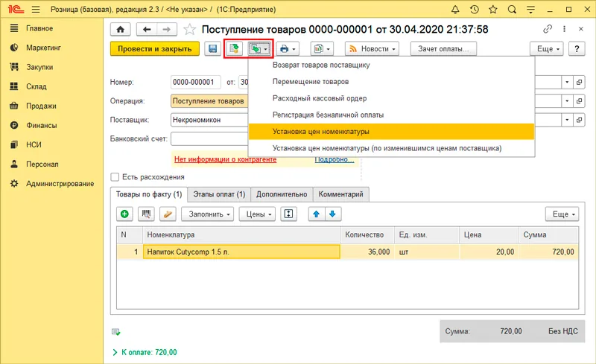Mark the document as favorite with the star
596x364 pixels.
(x=189, y=29)
